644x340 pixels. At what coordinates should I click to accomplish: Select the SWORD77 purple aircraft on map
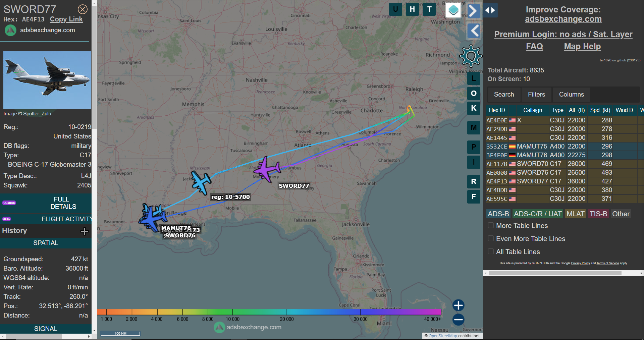click(267, 169)
